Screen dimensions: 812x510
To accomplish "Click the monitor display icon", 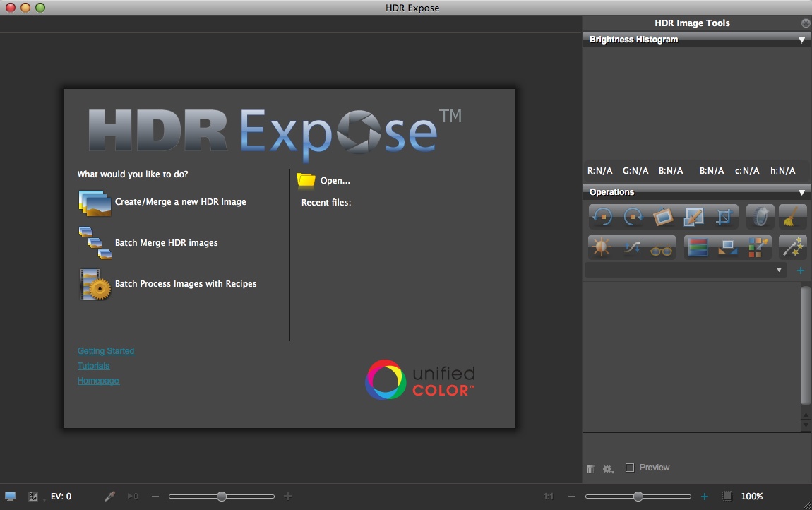I will click(10, 497).
